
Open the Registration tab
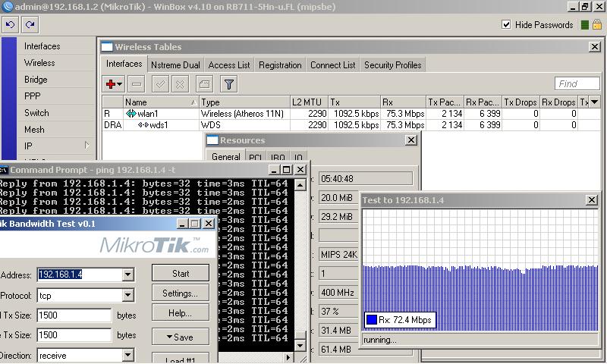[x=280, y=65]
